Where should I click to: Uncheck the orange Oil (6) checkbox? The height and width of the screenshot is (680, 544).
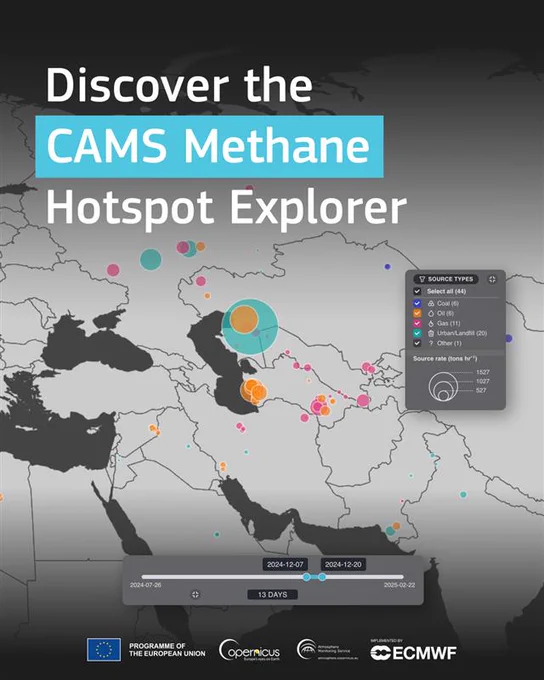point(417,313)
